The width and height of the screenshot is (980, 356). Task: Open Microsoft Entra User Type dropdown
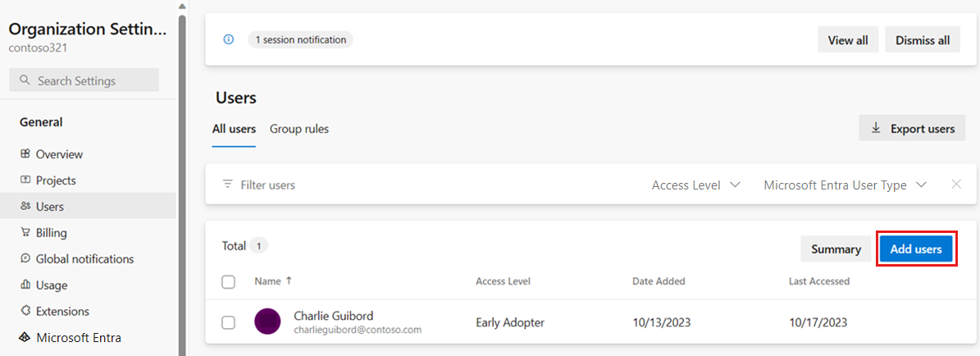click(x=845, y=185)
